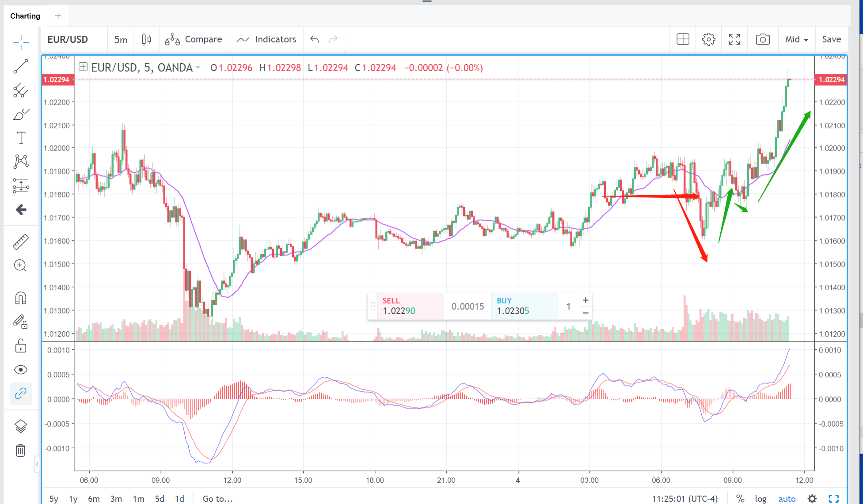Toggle log scale at bottom right
This screenshot has width=863, height=504.
click(760, 499)
